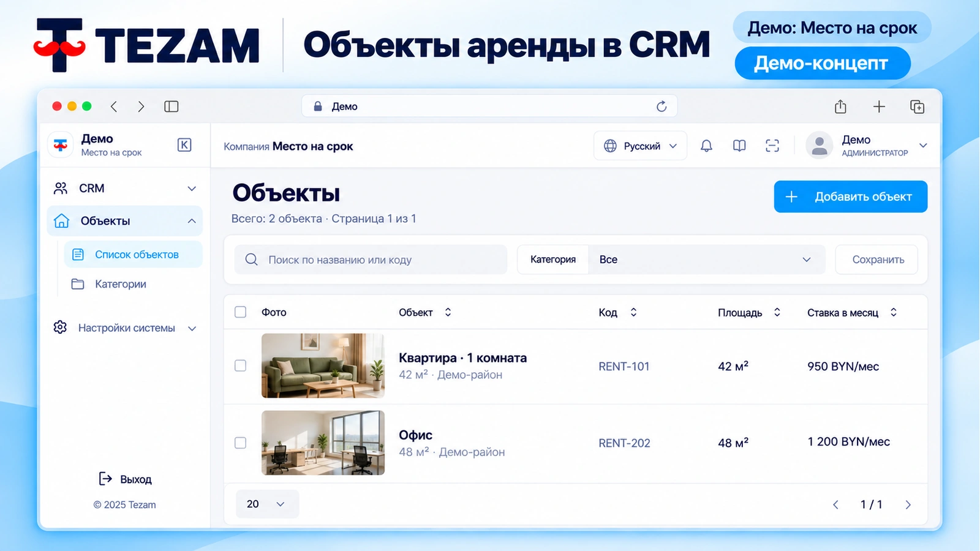Sort table by Ставка в месяц column
The width and height of the screenshot is (980, 551).
[x=894, y=312]
